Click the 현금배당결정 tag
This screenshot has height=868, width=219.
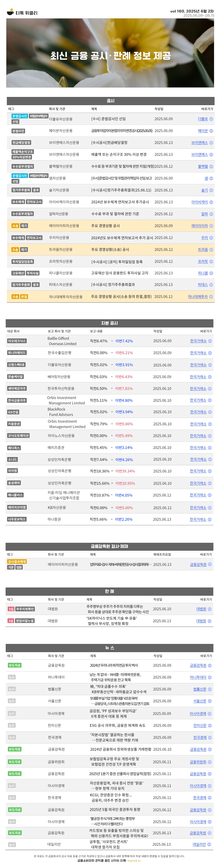(21, 143)
